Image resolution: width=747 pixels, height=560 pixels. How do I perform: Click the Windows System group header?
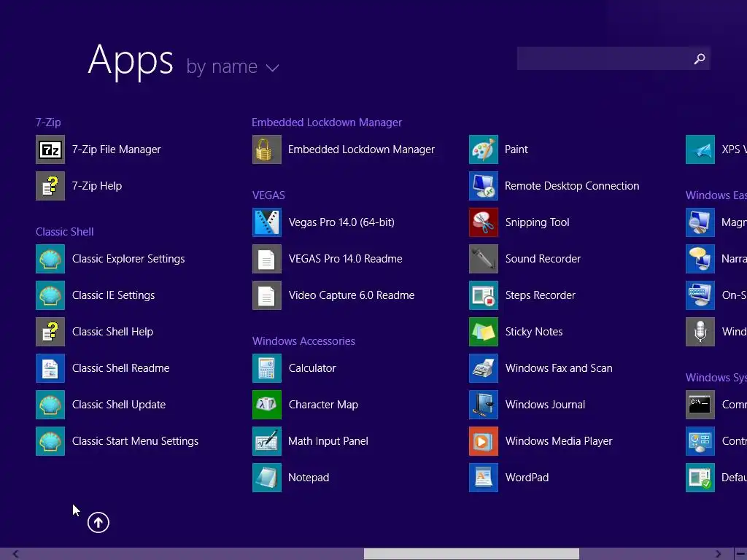point(716,378)
